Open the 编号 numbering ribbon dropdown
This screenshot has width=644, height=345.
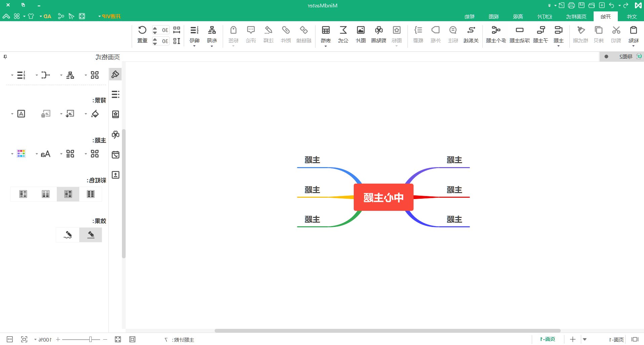tap(194, 46)
